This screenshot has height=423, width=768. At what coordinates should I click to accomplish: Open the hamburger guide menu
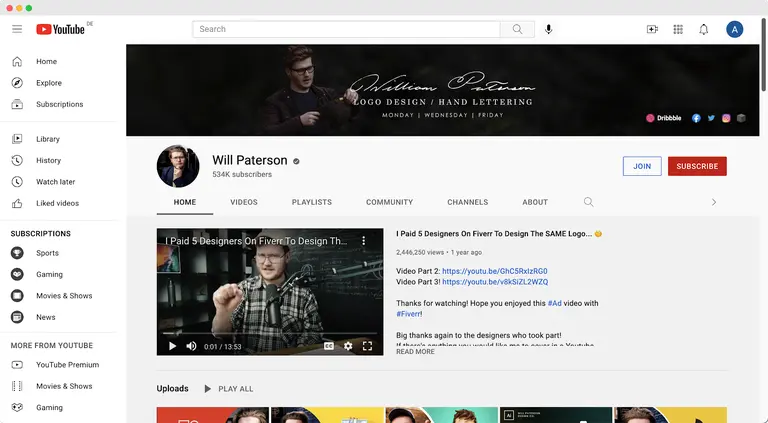(17, 29)
